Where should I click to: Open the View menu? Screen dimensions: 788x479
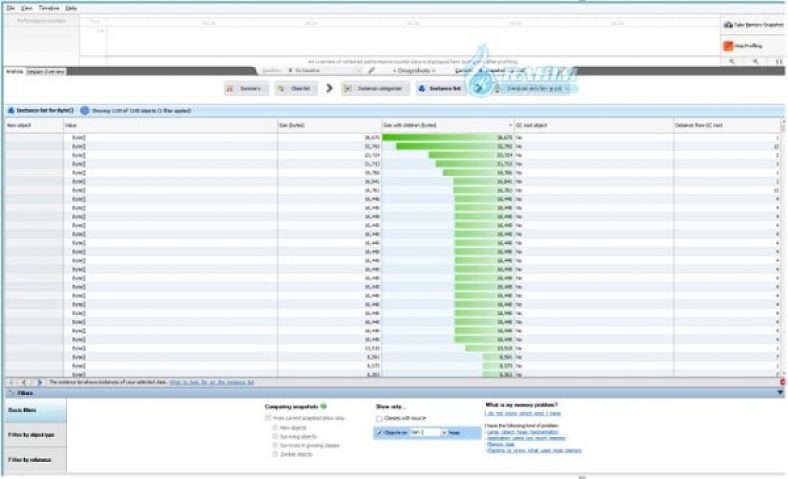tap(27, 8)
